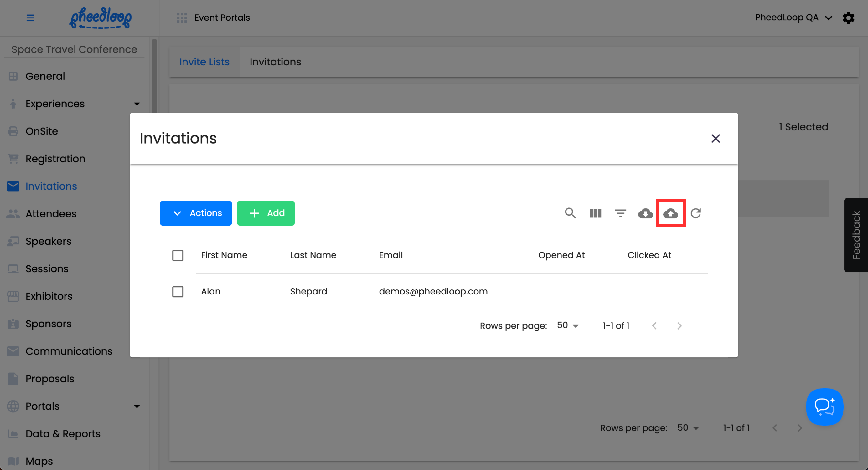868x470 pixels.
Task: Open the Feedback side tab
Action: 856,235
